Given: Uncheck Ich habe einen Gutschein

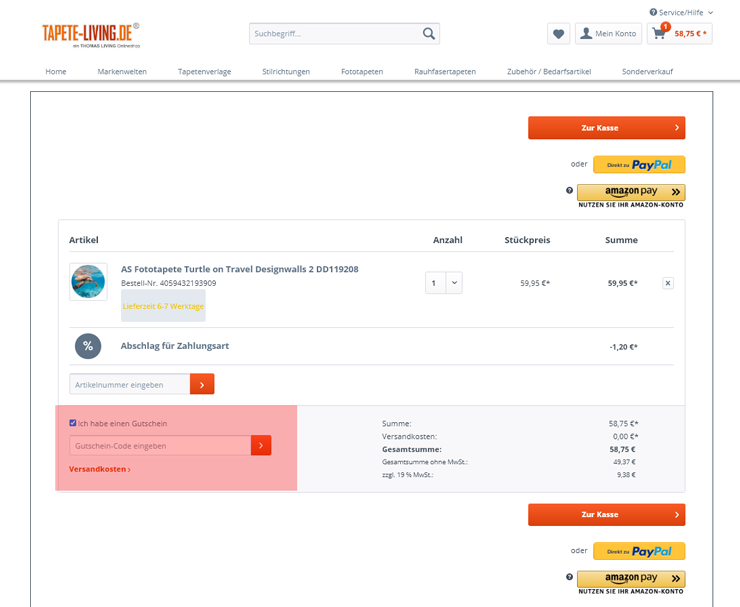Looking at the screenshot, I should (73, 423).
